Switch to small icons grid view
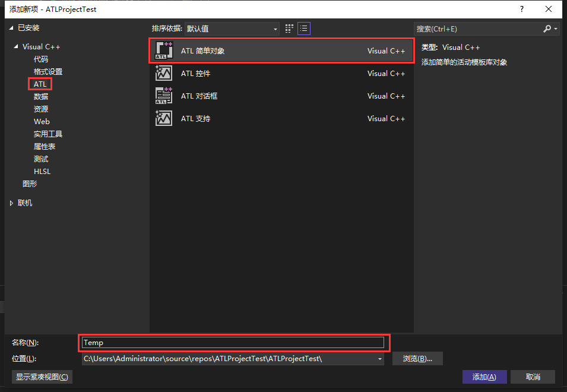The width and height of the screenshot is (567, 392). coord(289,29)
